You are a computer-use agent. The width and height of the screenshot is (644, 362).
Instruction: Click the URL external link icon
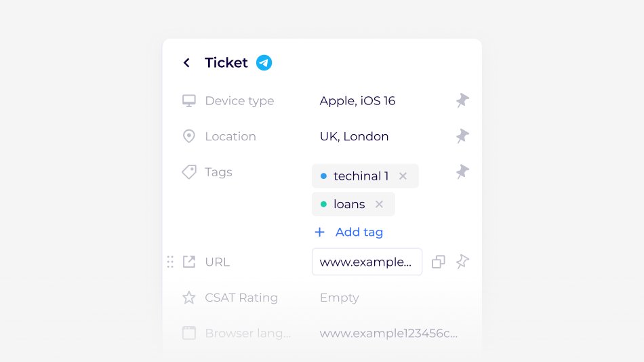pos(189,262)
